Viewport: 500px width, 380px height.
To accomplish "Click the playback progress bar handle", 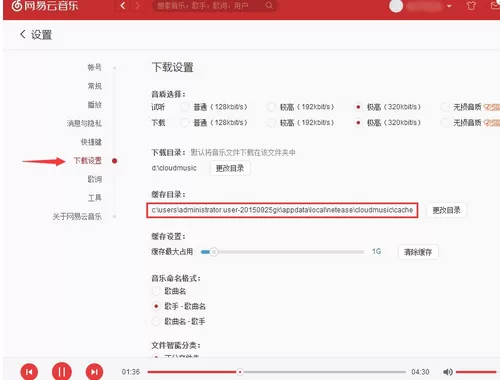I will tap(240, 372).
